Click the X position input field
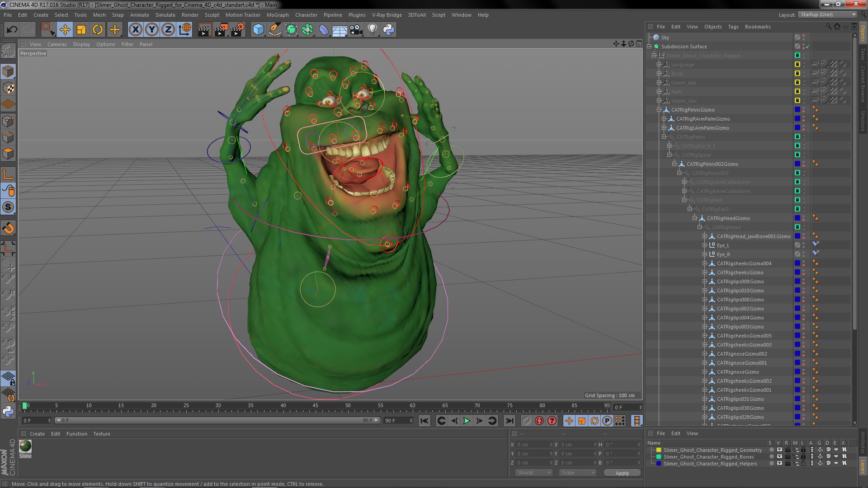 [535, 445]
